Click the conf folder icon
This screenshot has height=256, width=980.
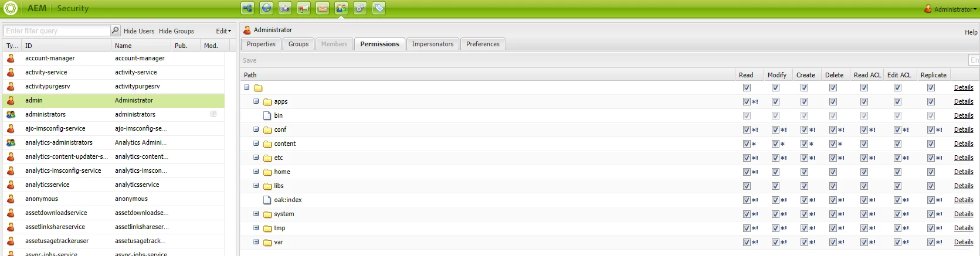tap(267, 130)
